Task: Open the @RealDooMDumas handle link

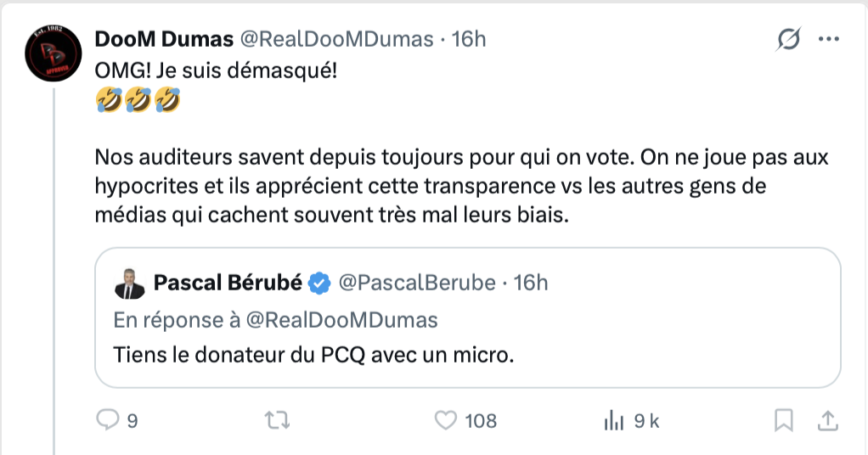Action: (335, 39)
